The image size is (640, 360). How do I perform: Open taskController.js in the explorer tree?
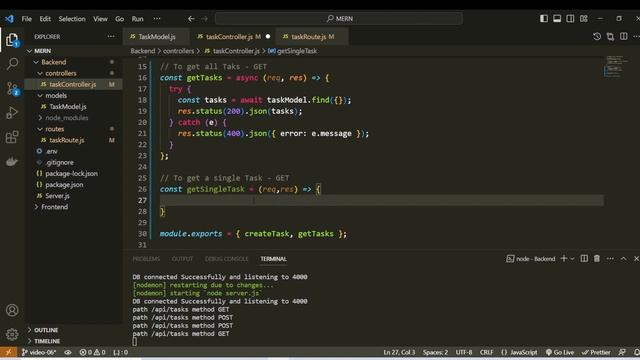(x=73, y=84)
